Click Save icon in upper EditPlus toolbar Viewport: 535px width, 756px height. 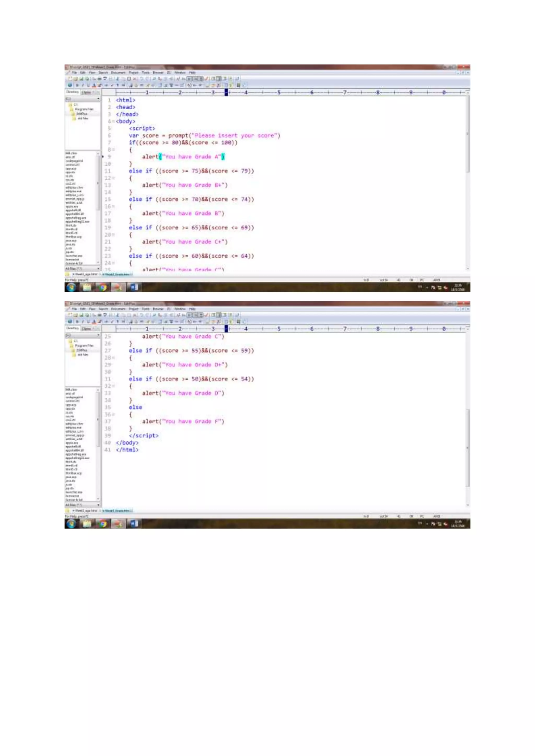point(81,79)
